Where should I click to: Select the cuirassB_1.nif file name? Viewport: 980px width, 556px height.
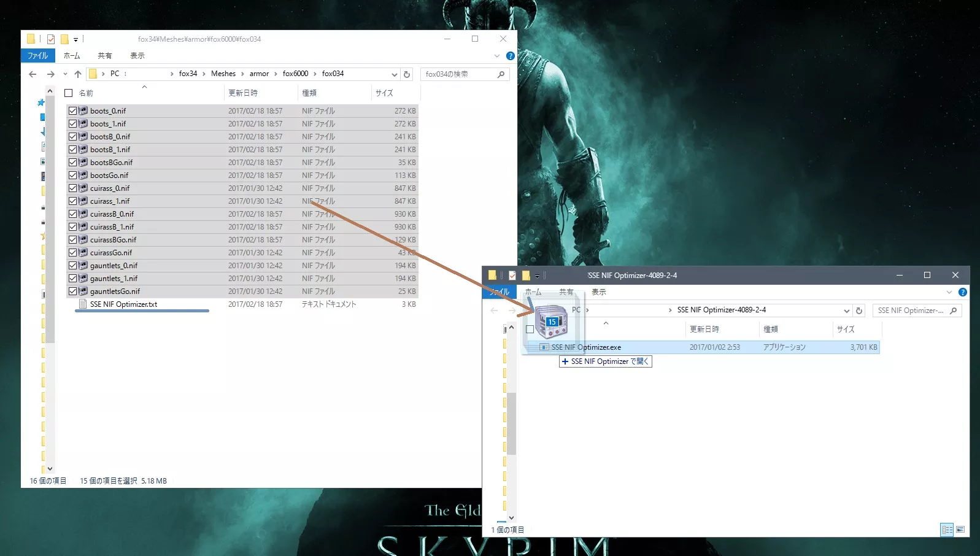pyautogui.click(x=112, y=227)
